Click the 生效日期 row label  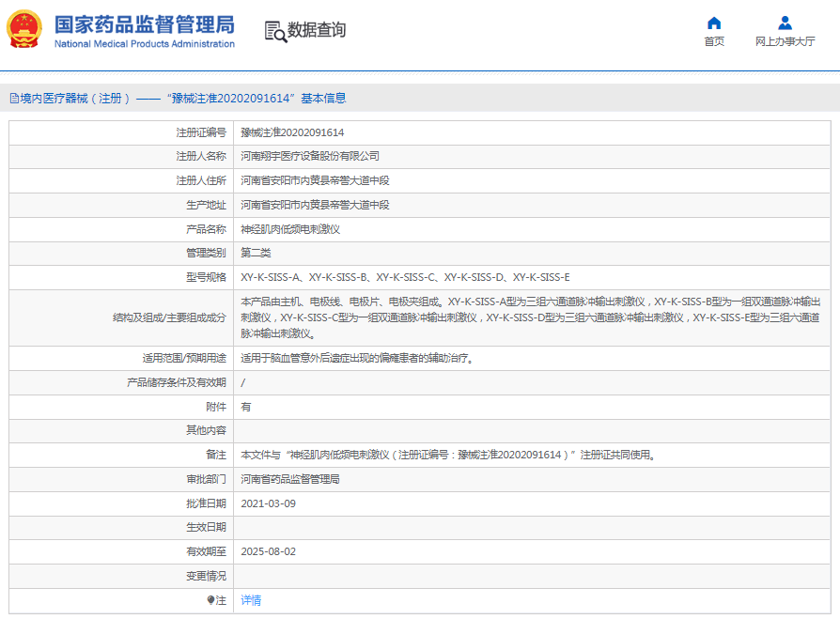click(x=207, y=528)
